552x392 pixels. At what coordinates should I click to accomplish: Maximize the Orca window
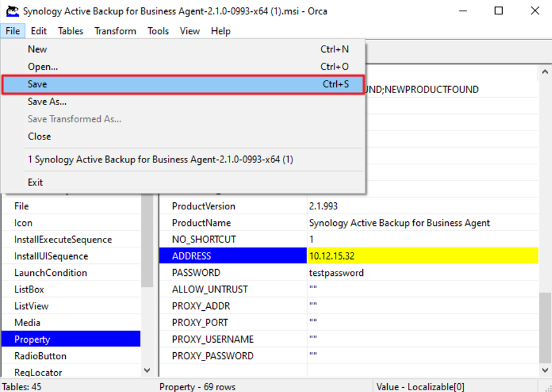[x=499, y=11]
